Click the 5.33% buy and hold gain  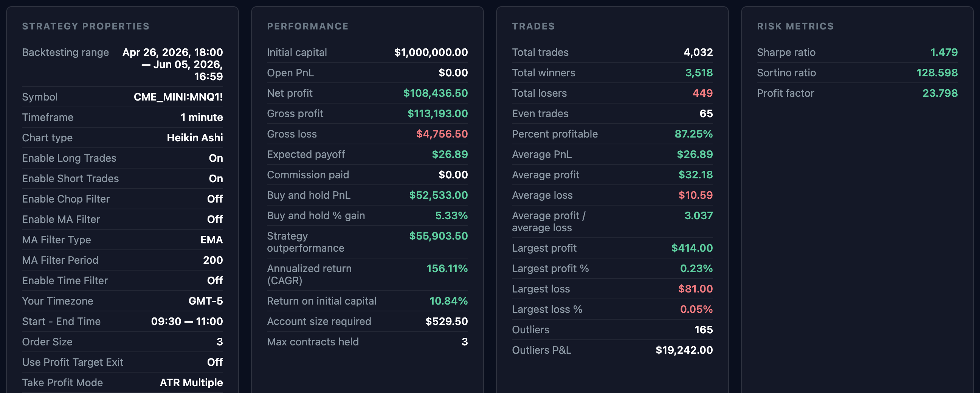click(451, 215)
